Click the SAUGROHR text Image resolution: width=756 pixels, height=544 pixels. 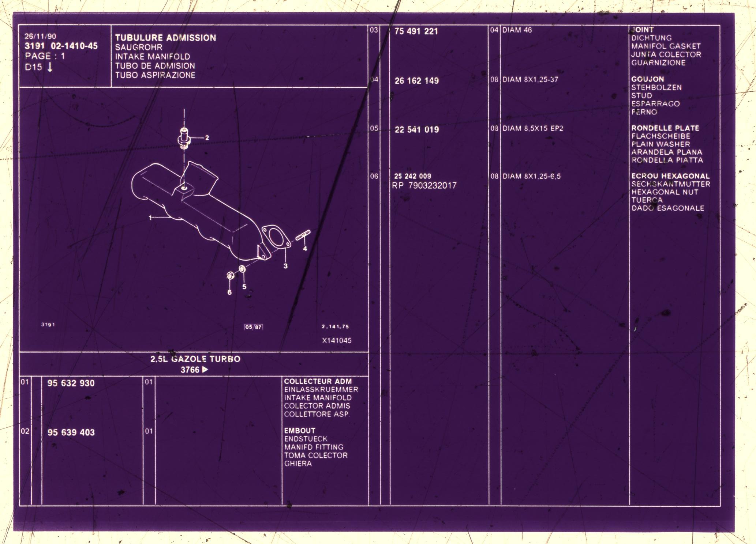139,48
